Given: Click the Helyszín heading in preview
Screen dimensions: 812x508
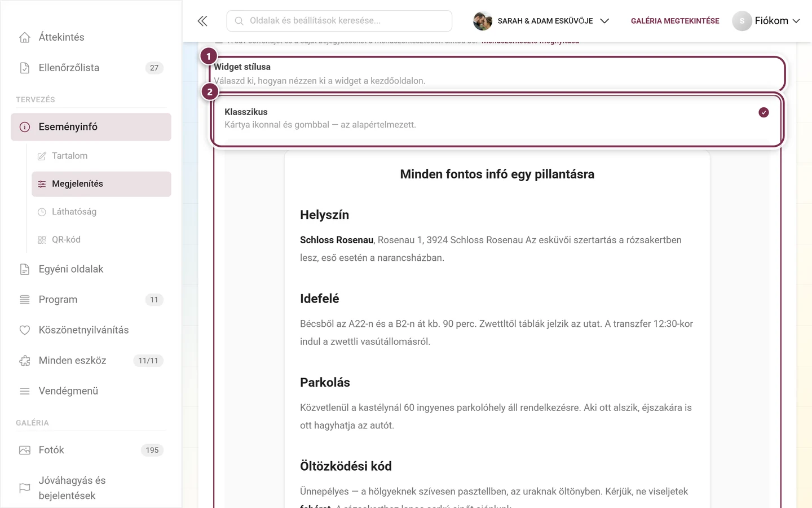Looking at the screenshot, I should (324, 215).
